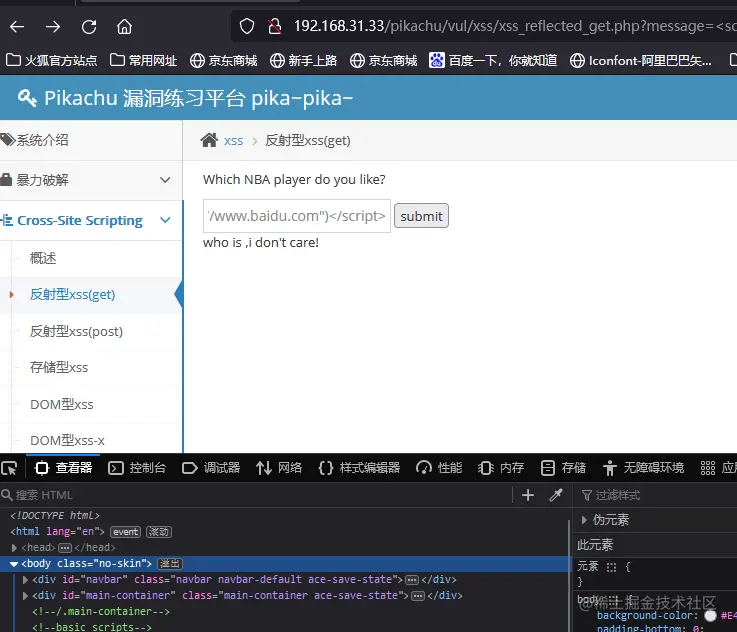Viewport: 737px width, 632px height.
Task: Switch to the 性能 performance tab
Action: click(439, 468)
